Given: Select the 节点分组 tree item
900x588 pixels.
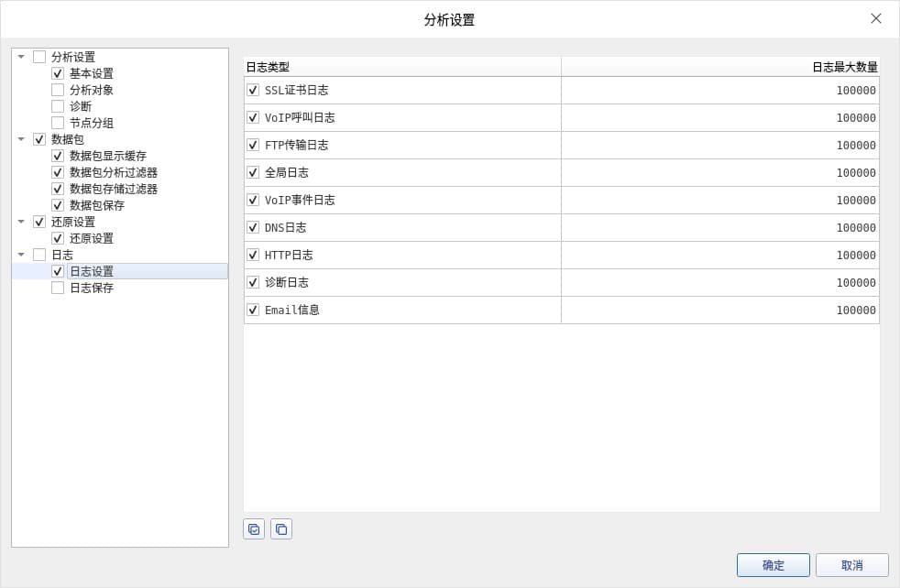Looking at the screenshot, I should (x=92, y=123).
